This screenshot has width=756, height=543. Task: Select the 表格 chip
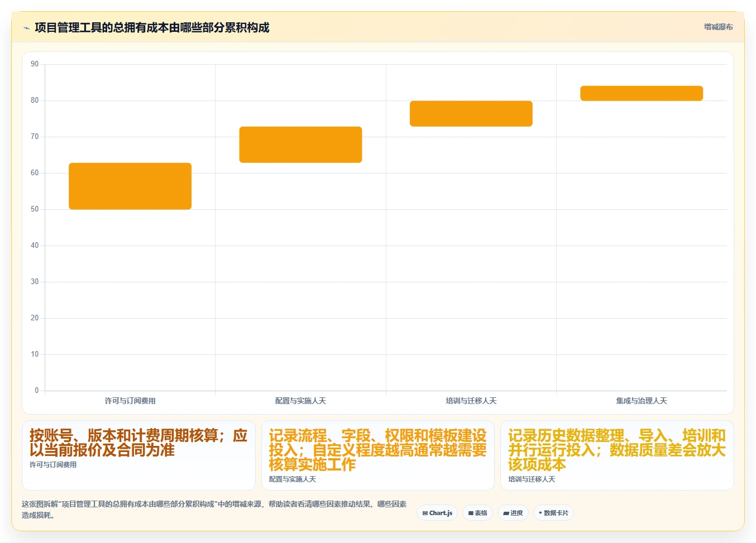click(x=477, y=513)
